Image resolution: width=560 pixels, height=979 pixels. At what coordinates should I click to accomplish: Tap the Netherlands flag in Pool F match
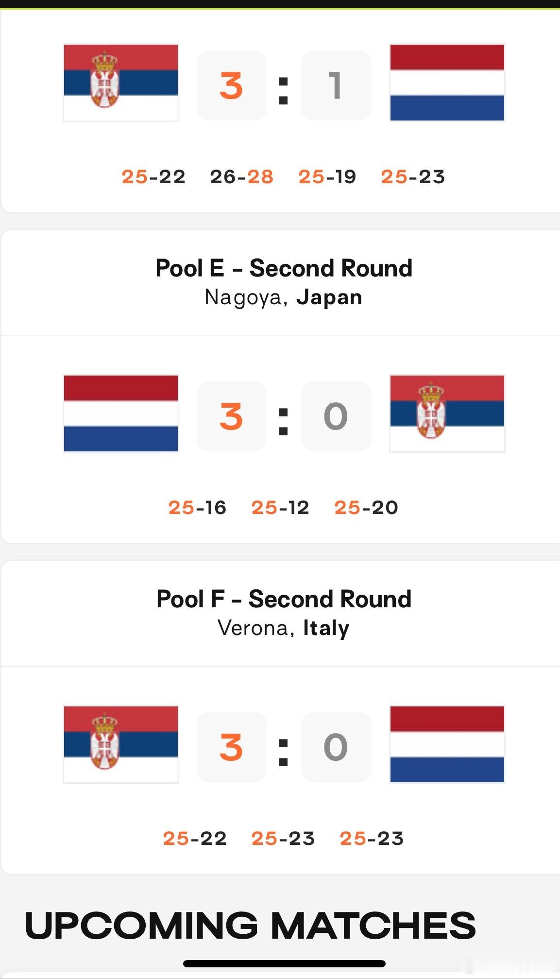click(447, 744)
